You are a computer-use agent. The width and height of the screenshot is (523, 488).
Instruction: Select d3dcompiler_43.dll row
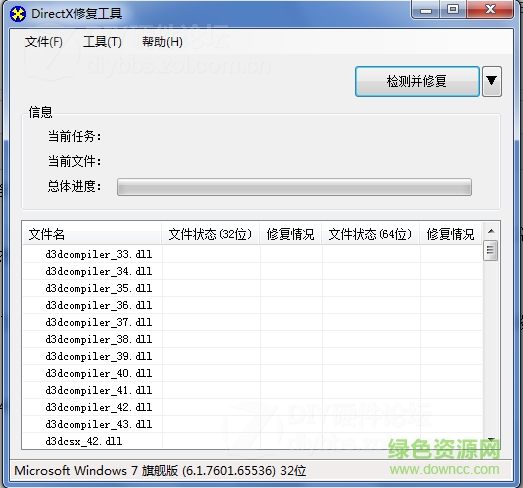(252, 424)
